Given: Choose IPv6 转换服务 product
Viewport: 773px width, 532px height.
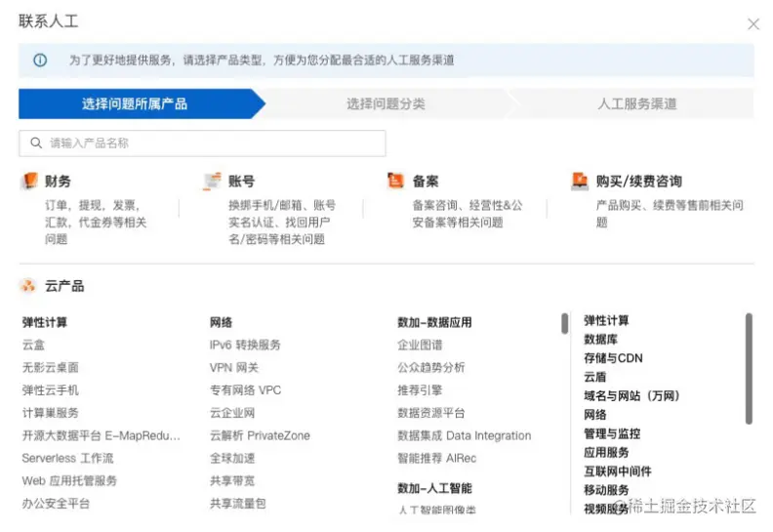Looking at the screenshot, I should click(x=245, y=345).
